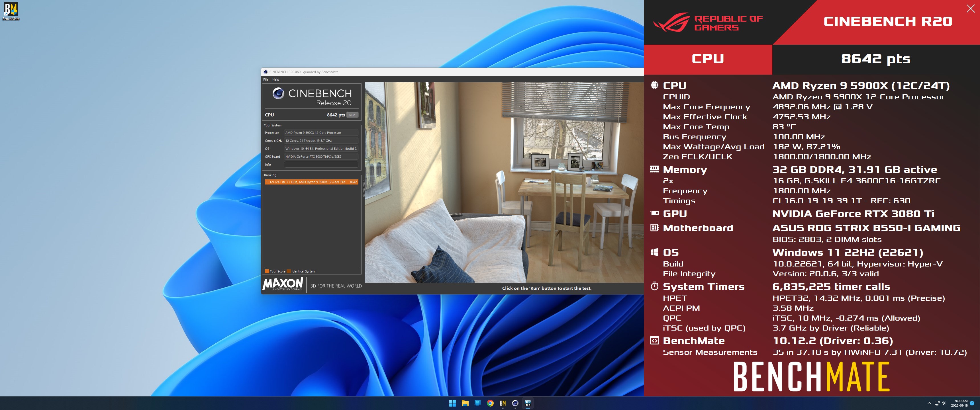Click the CL16.0-19-19-39 timings value
The image size is (980, 410).
tap(842, 200)
